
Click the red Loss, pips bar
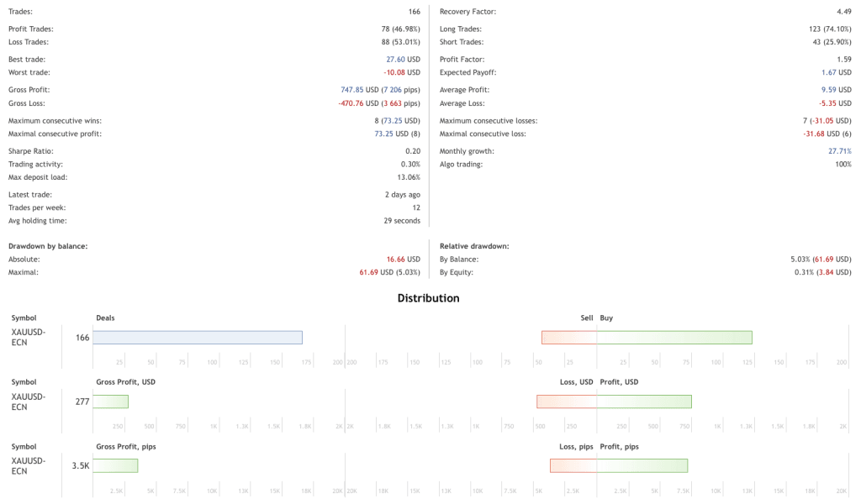coord(573,465)
